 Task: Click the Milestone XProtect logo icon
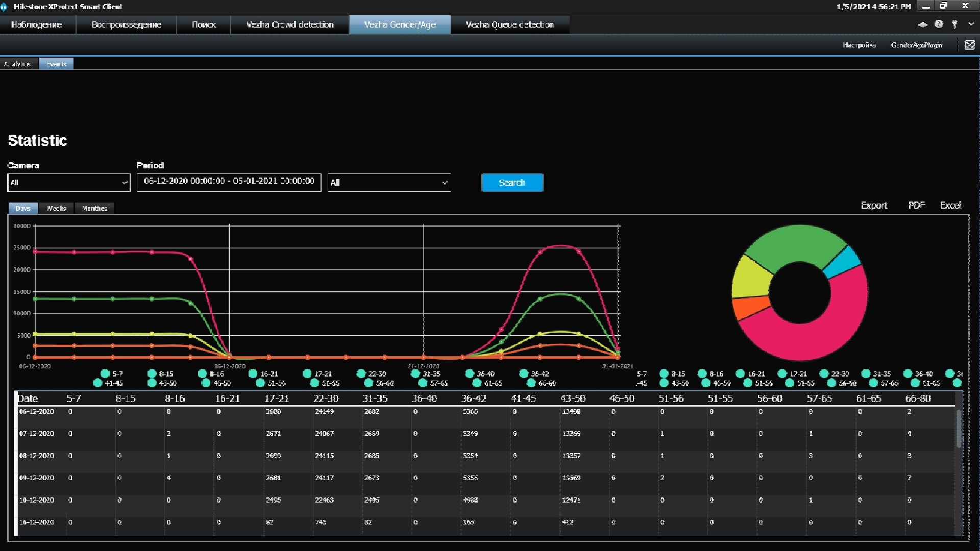coord(4,7)
